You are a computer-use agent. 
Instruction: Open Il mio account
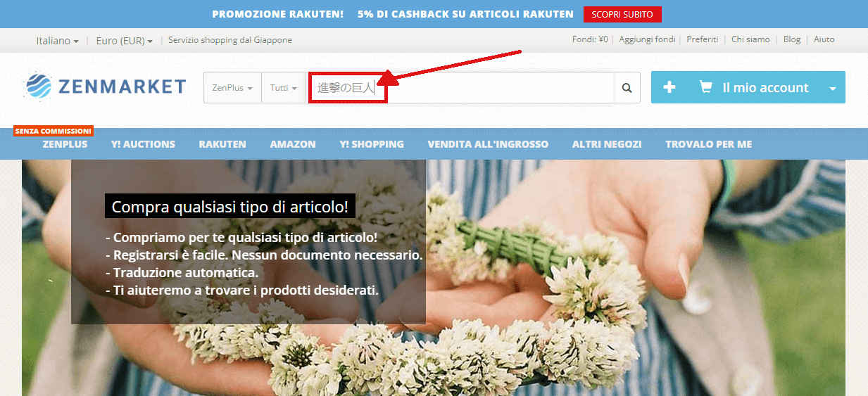tap(765, 88)
